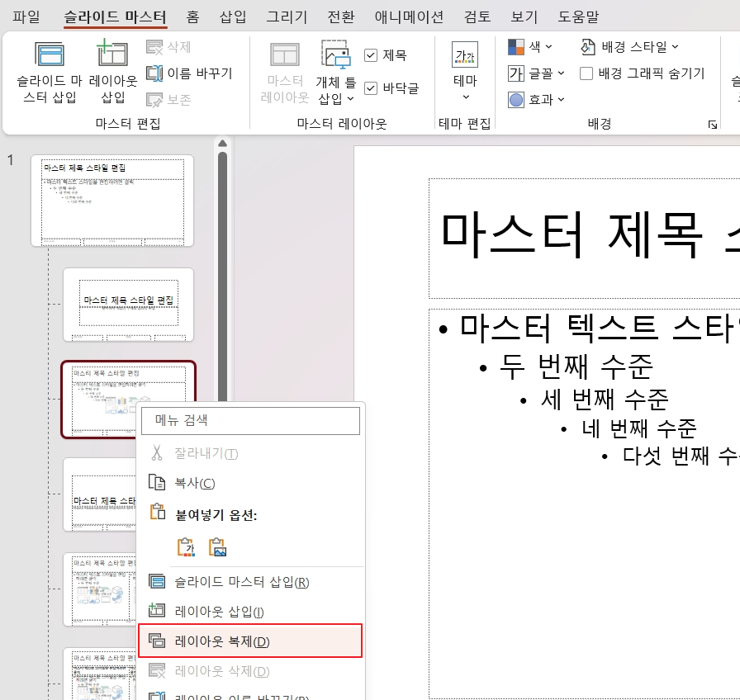Screen dimensions: 740x700
Task: Click the 보존 icon
Action: click(x=154, y=100)
